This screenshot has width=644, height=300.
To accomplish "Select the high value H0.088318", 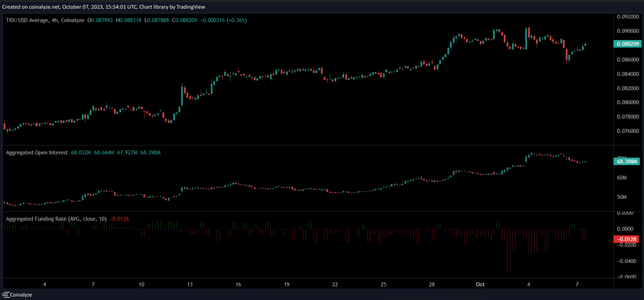I will point(129,20).
